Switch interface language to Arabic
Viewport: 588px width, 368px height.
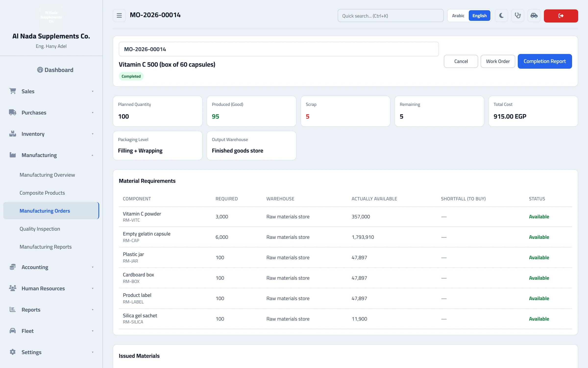[458, 16]
